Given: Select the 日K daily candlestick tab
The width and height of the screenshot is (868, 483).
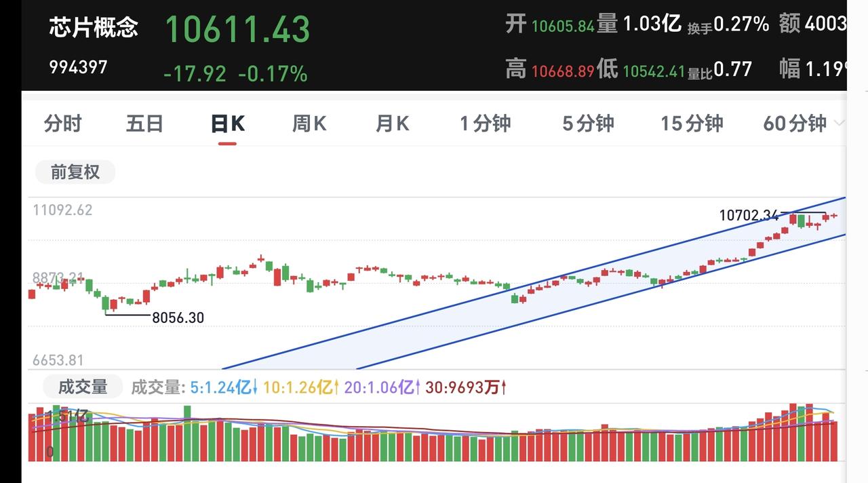Looking at the screenshot, I should tap(227, 123).
